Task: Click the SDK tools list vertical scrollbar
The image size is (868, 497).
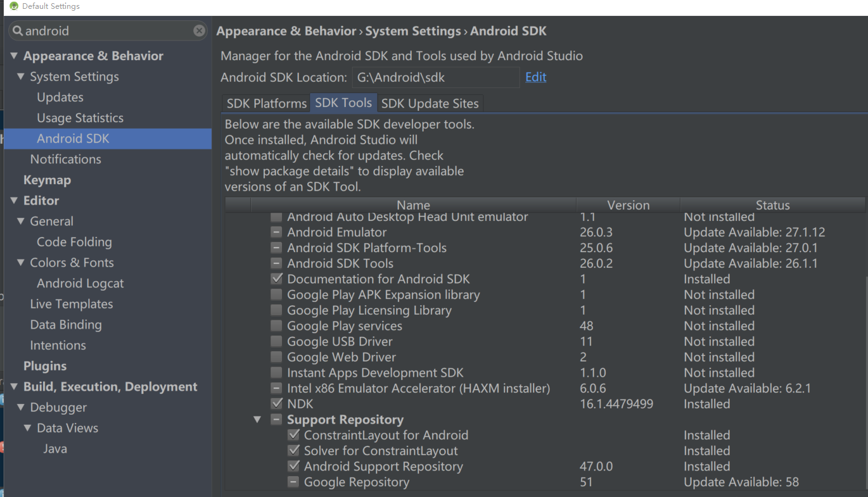Action: [x=866, y=383]
